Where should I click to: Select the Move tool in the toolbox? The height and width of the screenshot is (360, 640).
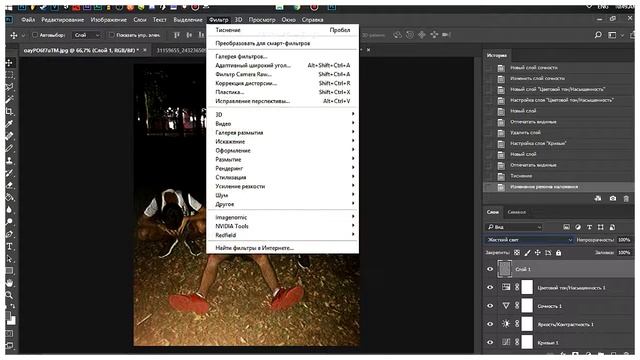(x=9, y=63)
